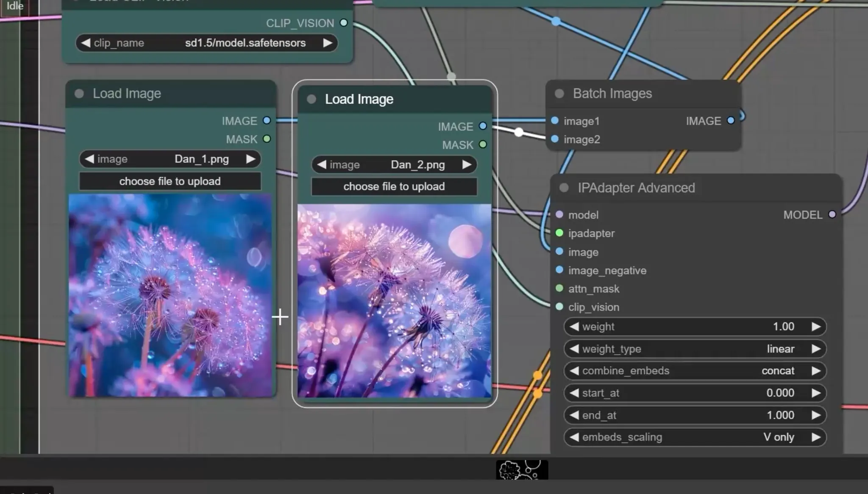Viewport: 868px width, 494px height.
Task: Open weight_type linear dropdown
Action: tap(695, 349)
